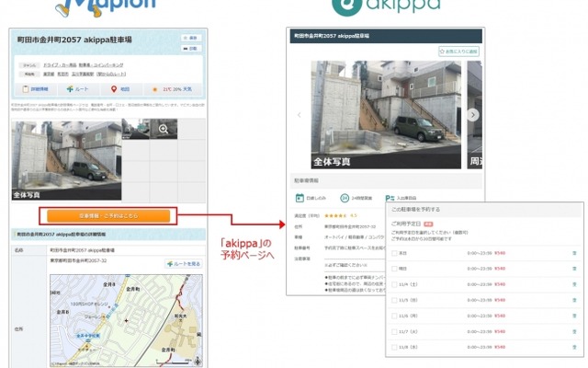The width and height of the screenshot is (588, 368).
Task: Click the availability icon in the 11/8 row
Action: (x=574, y=348)
